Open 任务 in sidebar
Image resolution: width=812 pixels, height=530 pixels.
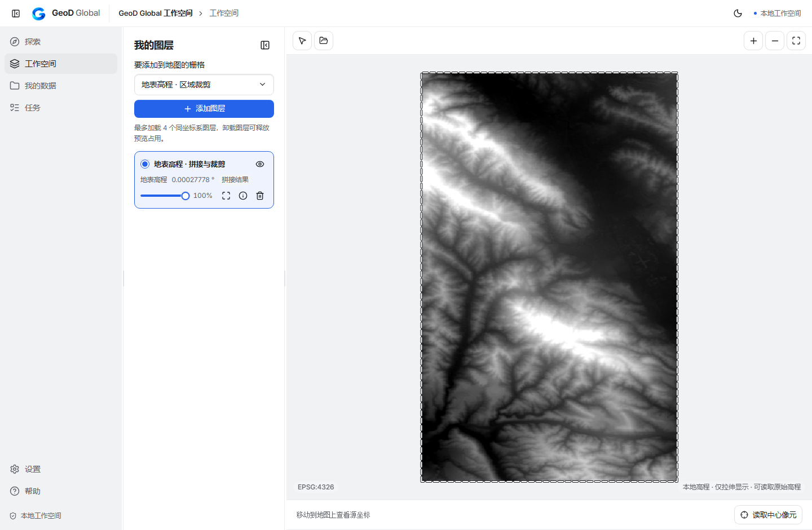point(61,108)
